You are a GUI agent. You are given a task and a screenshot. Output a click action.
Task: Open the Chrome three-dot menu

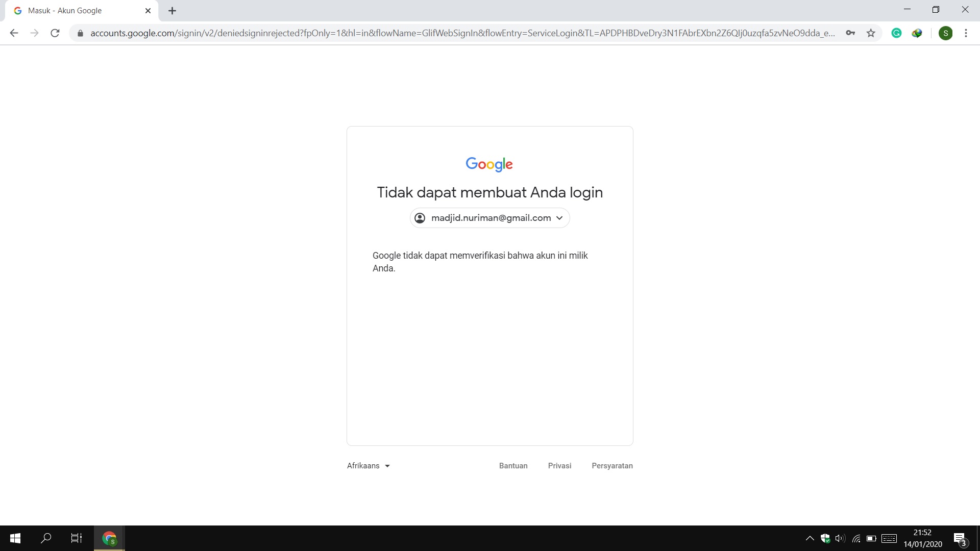(x=966, y=33)
